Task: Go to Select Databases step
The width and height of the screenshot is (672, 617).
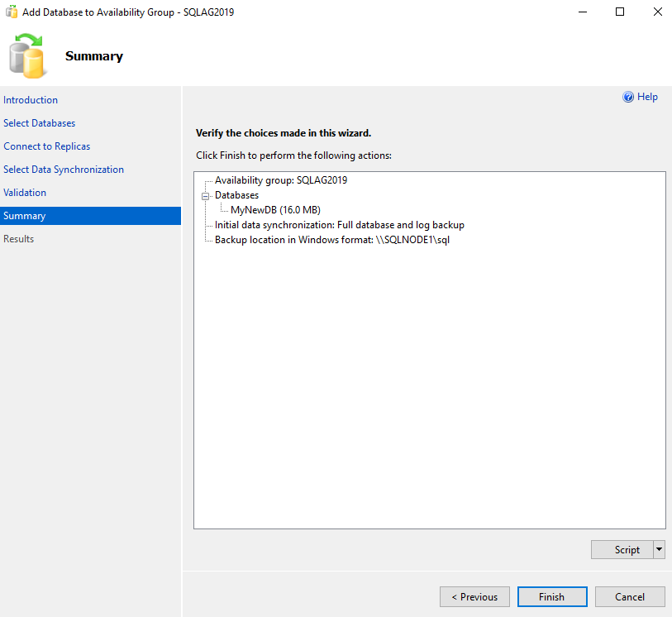Action: [x=39, y=123]
